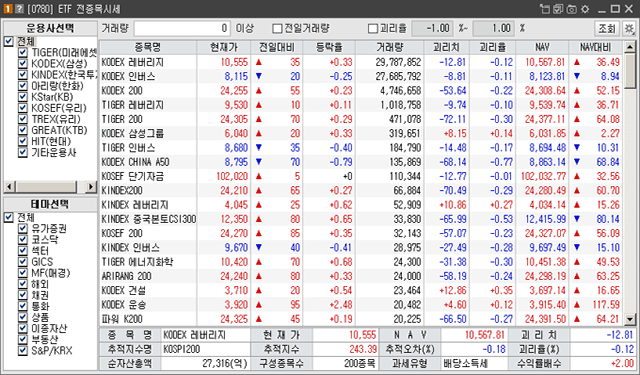Open title bar settings gear icon
The height and width of the screenshot is (375, 640).
tap(585, 9)
